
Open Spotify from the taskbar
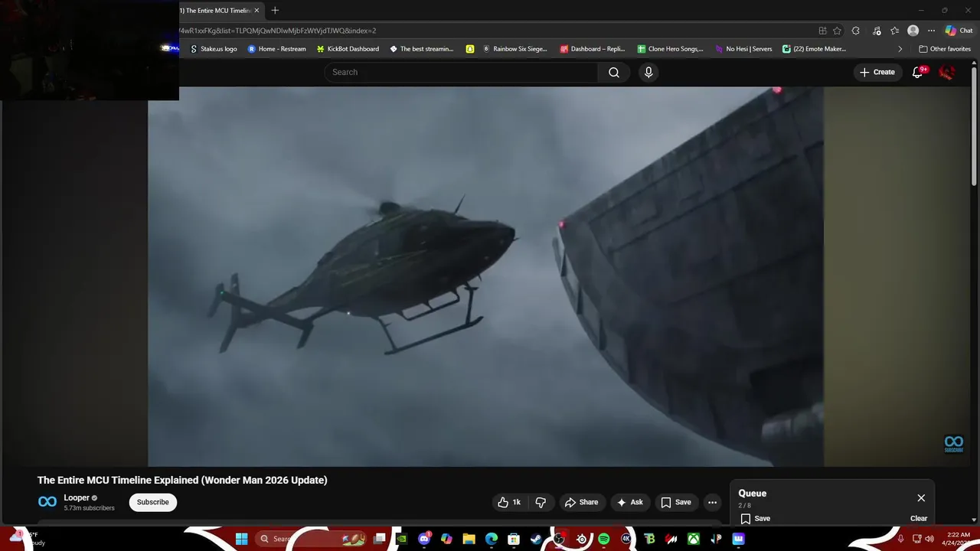(603, 539)
